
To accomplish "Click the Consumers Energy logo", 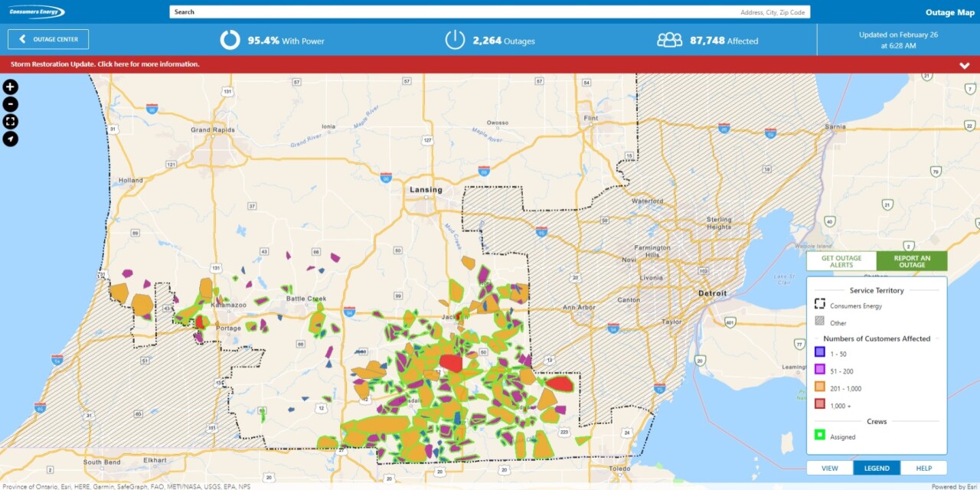I will pyautogui.click(x=37, y=12).
